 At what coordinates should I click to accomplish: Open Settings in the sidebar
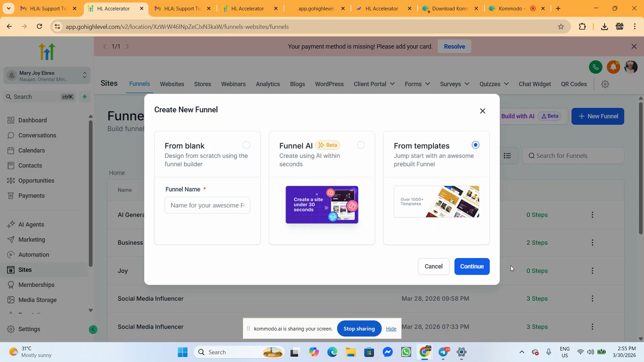click(29, 329)
